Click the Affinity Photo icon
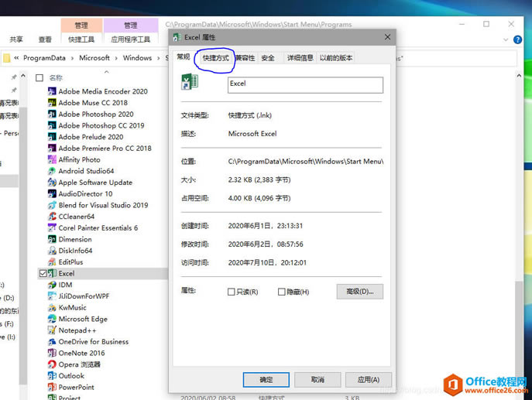This screenshot has width=532, height=400. [x=52, y=159]
